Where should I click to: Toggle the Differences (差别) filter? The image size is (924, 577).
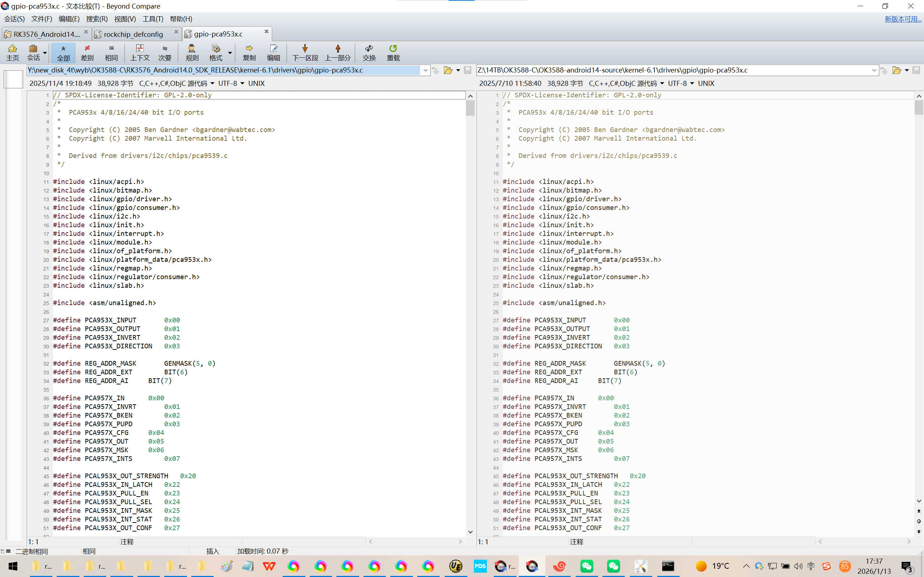87,52
